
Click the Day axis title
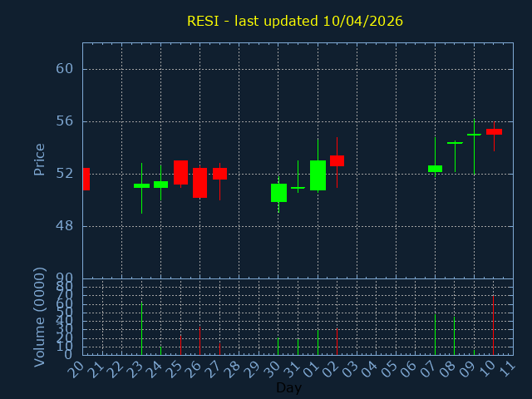tap(288, 388)
